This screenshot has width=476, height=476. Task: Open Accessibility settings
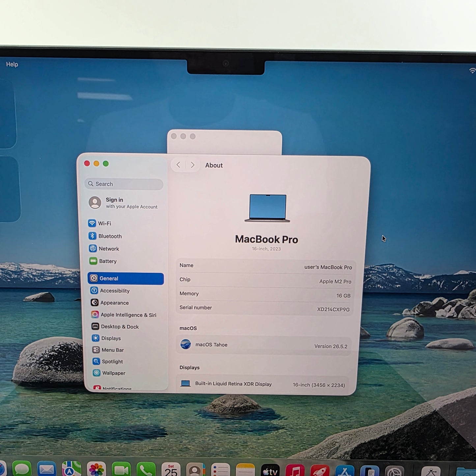(110, 291)
